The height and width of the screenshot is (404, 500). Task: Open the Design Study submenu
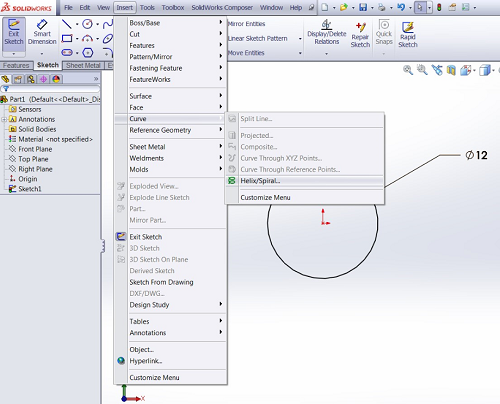(x=171, y=305)
